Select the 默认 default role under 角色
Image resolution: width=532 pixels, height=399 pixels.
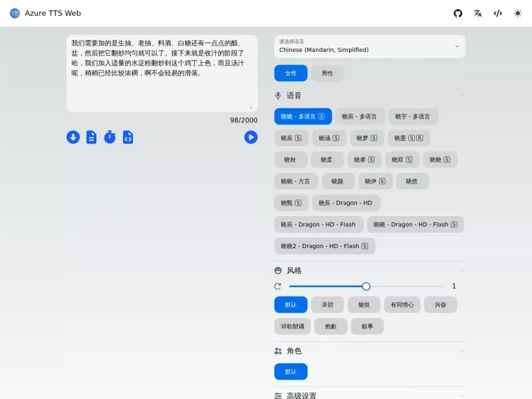291,372
